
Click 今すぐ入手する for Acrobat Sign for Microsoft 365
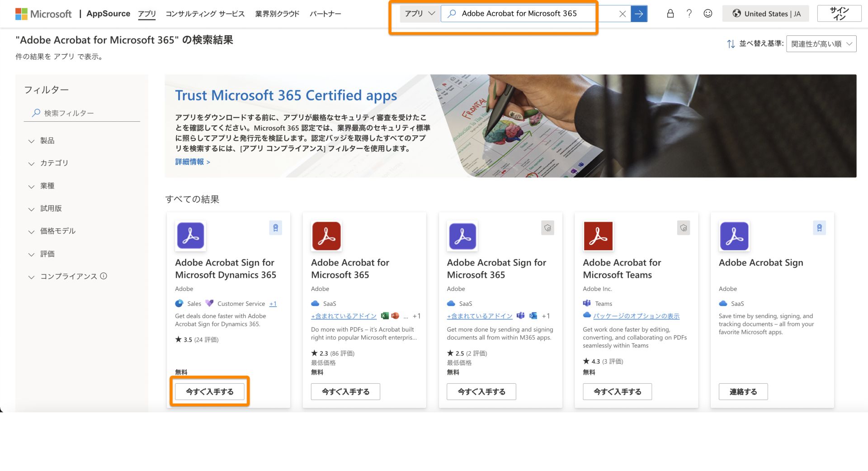pyautogui.click(x=481, y=392)
